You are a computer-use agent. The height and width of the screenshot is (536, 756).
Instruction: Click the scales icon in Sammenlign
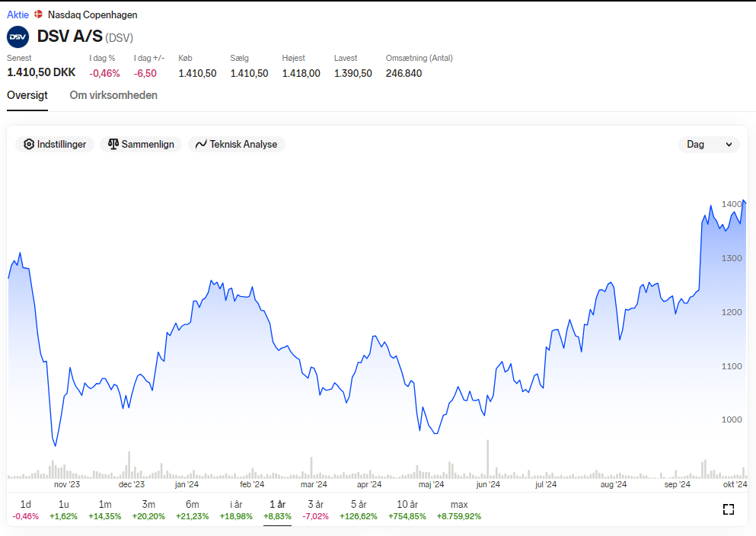pyautogui.click(x=113, y=144)
